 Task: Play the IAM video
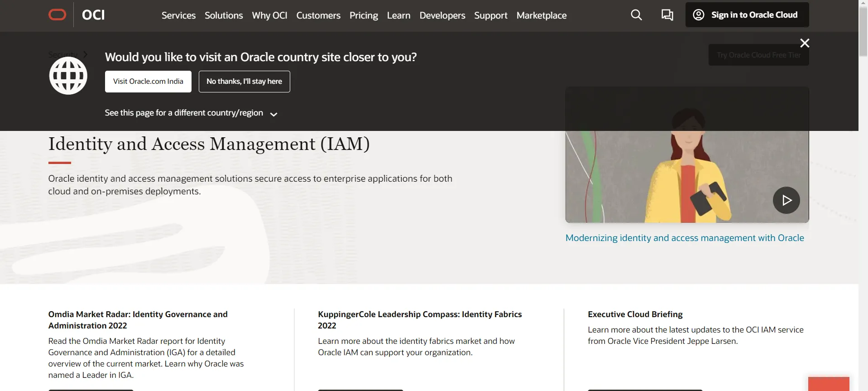[786, 200]
